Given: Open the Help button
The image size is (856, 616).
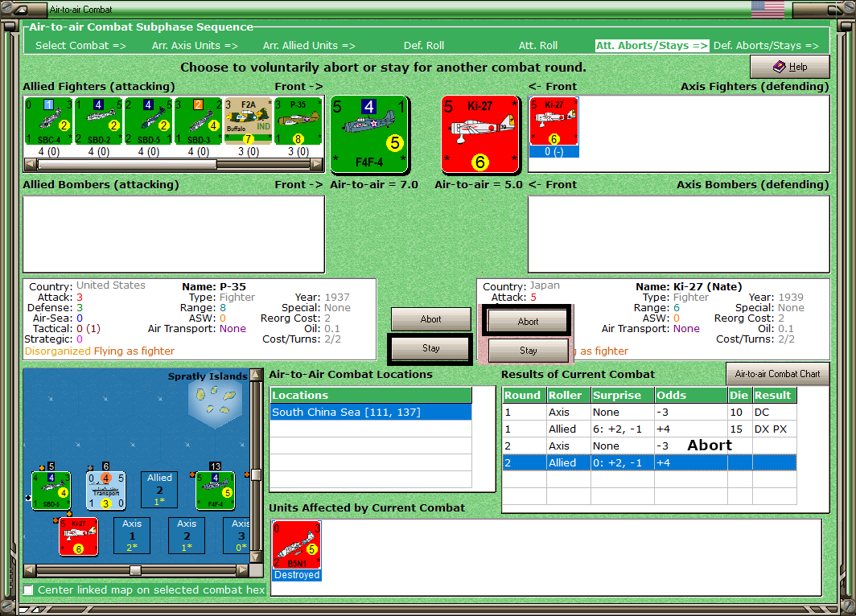Looking at the screenshot, I should point(790,67).
